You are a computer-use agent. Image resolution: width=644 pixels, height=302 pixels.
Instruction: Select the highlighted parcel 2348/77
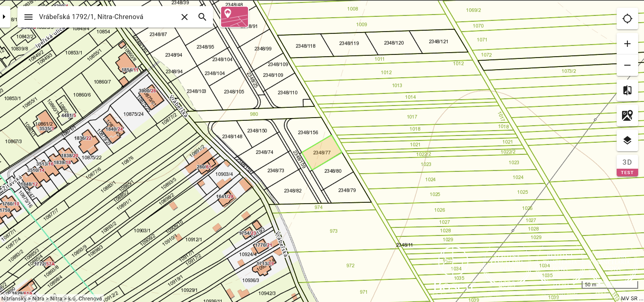[322, 152]
